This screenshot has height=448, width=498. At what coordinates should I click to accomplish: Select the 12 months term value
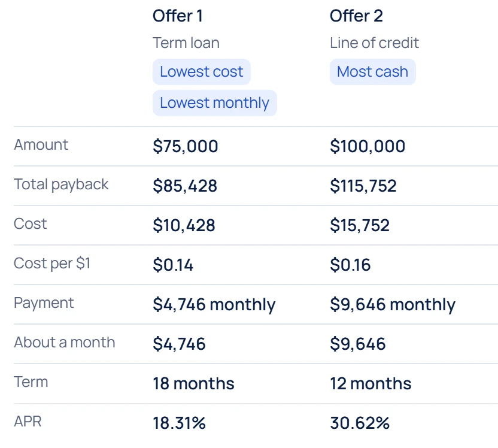[371, 383]
